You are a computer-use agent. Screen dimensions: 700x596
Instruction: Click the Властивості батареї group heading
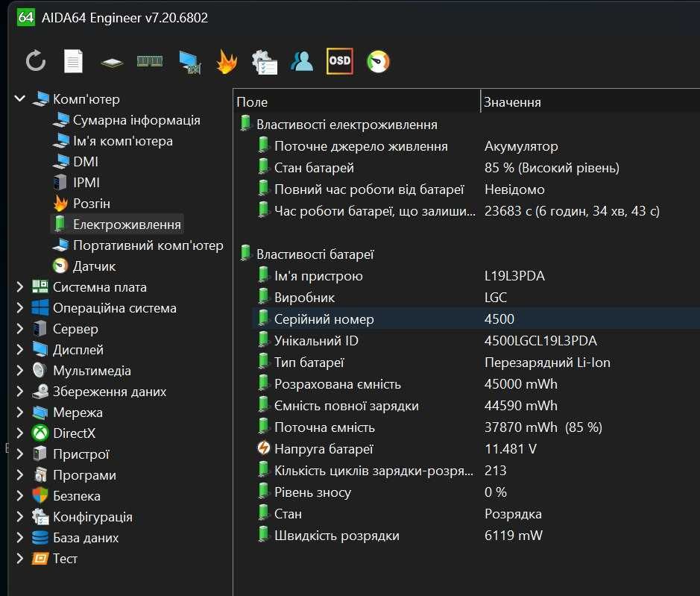click(x=315, y=254)
